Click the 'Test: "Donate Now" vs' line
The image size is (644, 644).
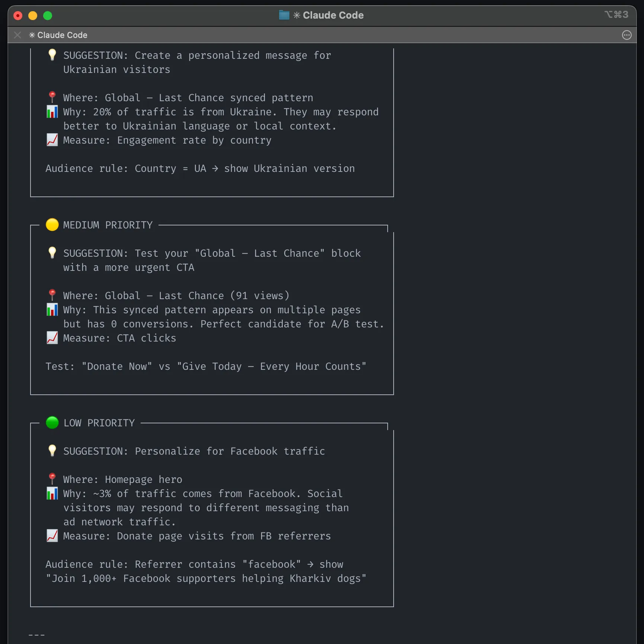(x=206, y=366)
